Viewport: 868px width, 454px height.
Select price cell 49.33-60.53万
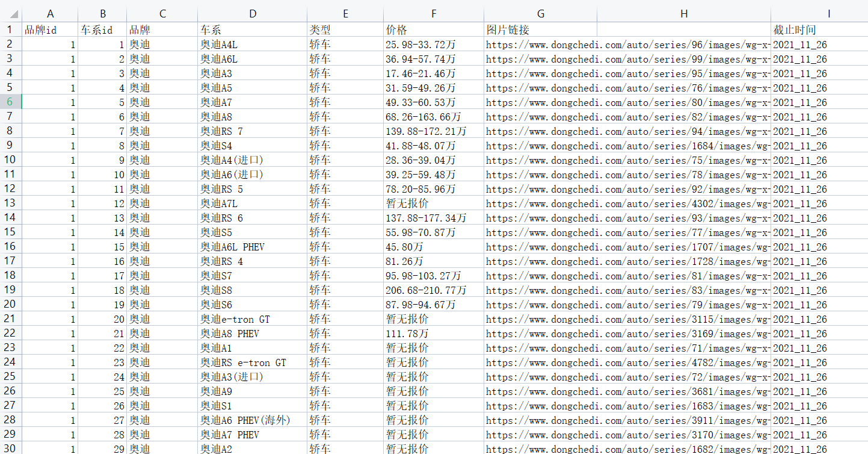pos(434,102)
